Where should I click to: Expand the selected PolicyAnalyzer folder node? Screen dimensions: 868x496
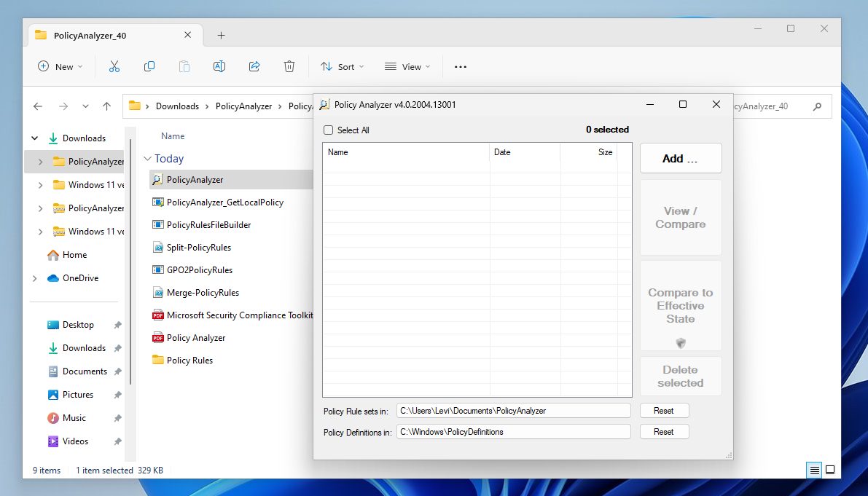point(40,162)
